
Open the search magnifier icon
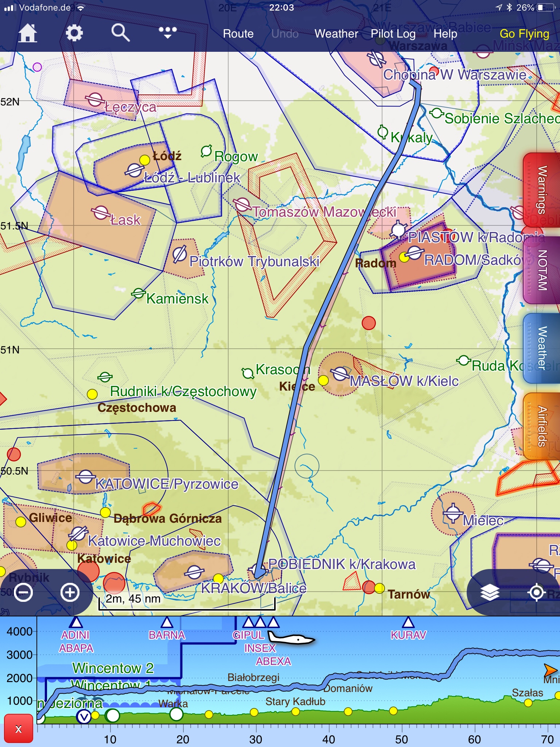click(121, 33)
